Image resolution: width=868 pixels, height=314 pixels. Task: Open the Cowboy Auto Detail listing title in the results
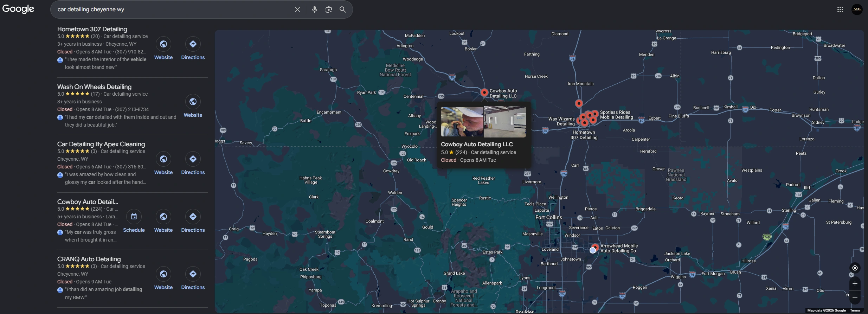tap(88, 202)
